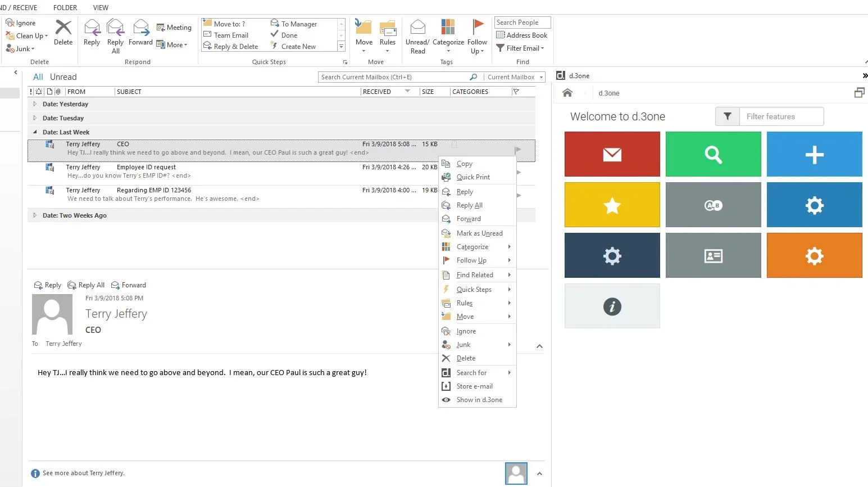Click Forward in the reading pane
This screenshot has height=487, width=868.
click(x=129, y=285)
